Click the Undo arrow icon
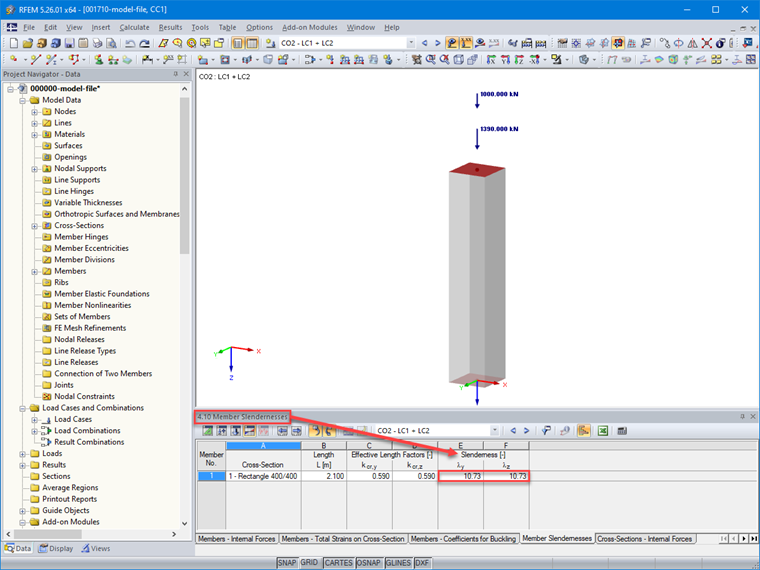The image size is (760, 570). (x=130, y=43)
